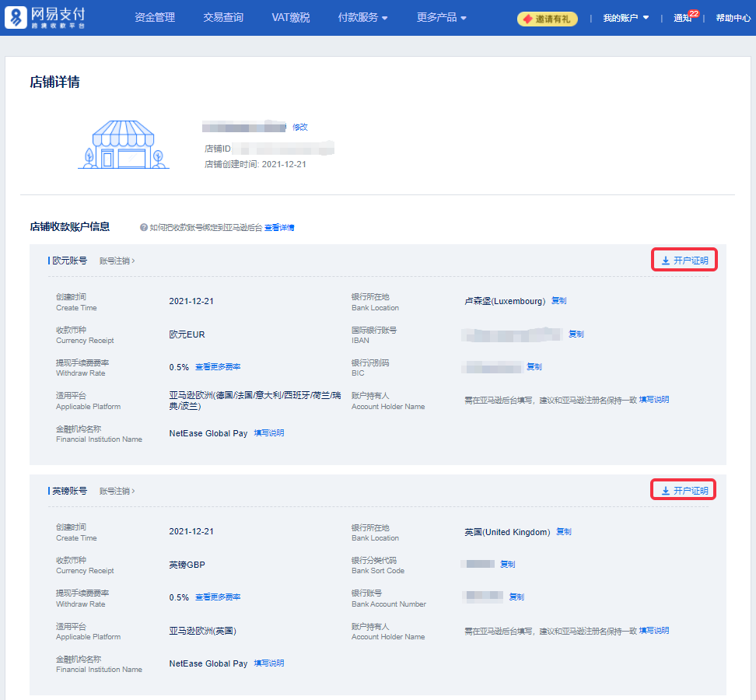The height and width of the screenshot is (700, 756).
Task: Copy the Luxembourg bank location
Action: pos(558,301)
